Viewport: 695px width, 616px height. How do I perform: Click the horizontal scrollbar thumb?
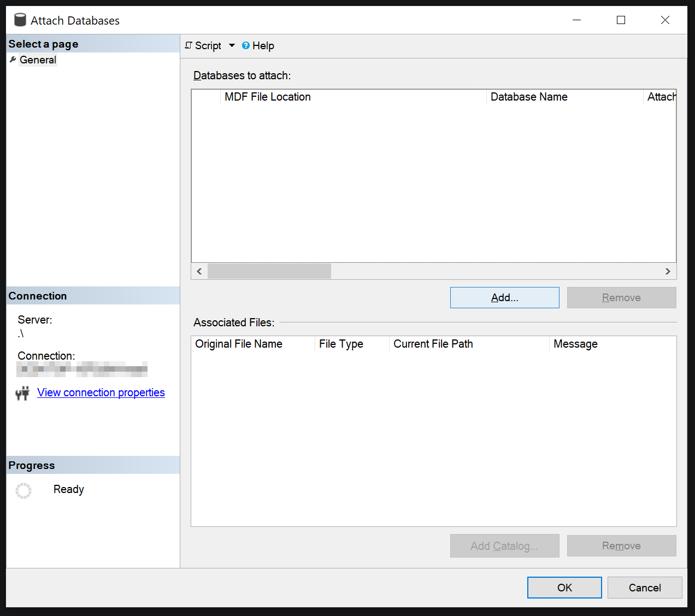(x=269, y=271)
